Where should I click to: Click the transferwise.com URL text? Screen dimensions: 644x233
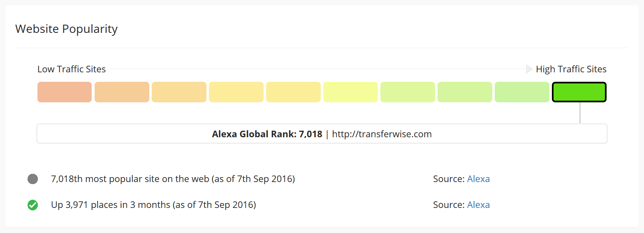tap(382, 134)
